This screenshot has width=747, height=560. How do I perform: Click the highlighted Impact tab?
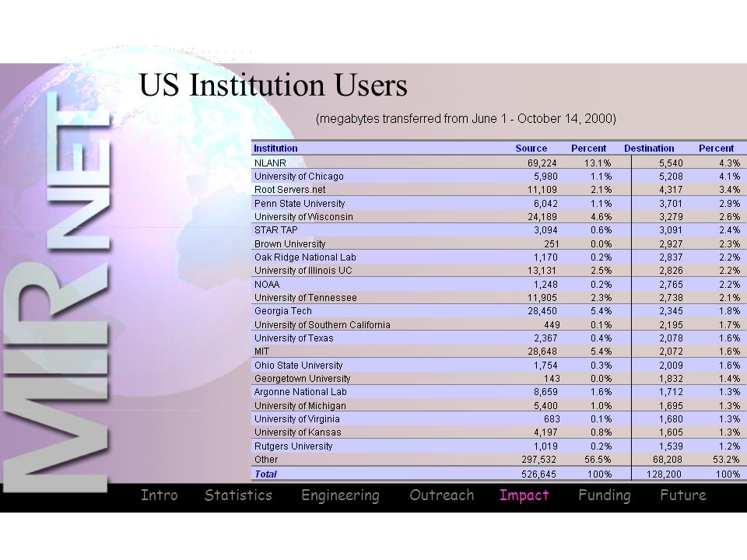524,495
